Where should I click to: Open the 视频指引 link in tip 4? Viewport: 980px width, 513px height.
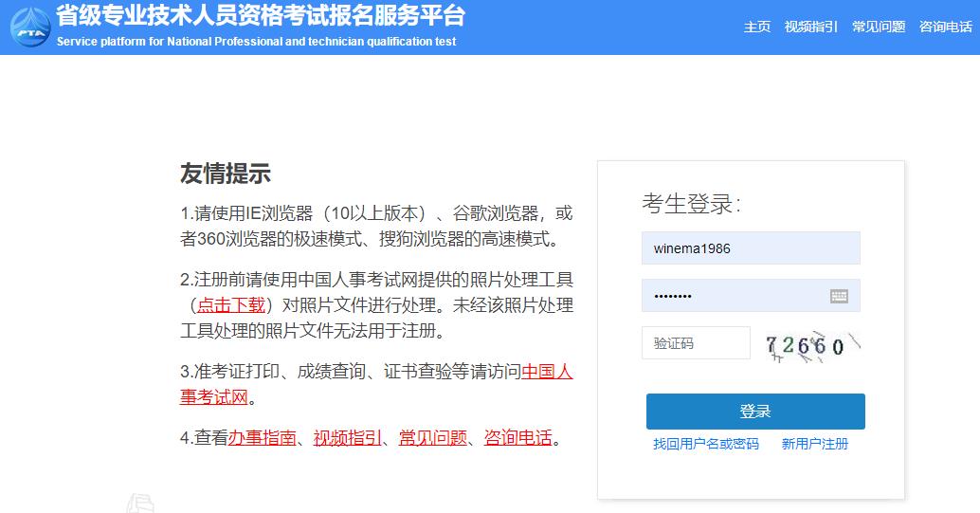click(x=348, y=438)
